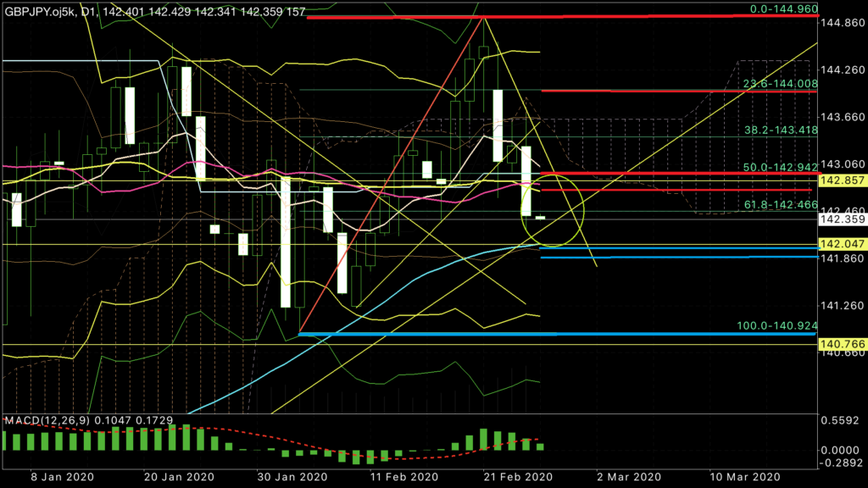This screenshot has width=868, height=488.
Task: Select the yellow ellipse drawing object
Action: point(553,210)
